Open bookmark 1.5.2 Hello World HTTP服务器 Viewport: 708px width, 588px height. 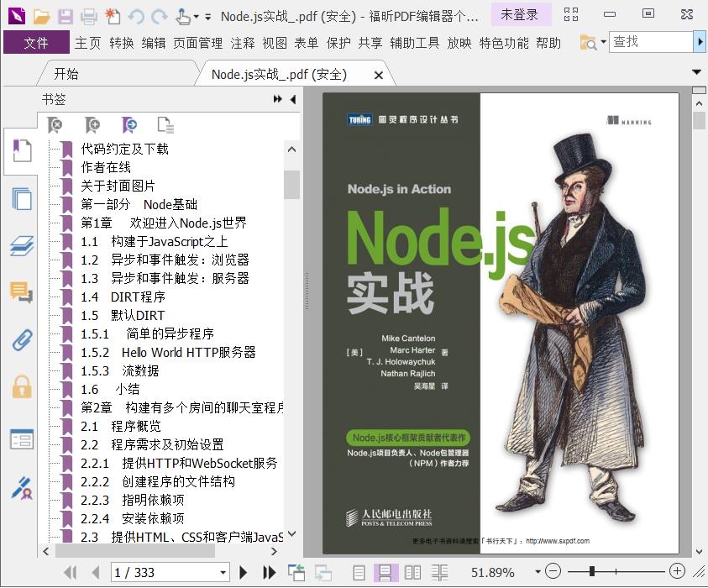click(168, 352)
